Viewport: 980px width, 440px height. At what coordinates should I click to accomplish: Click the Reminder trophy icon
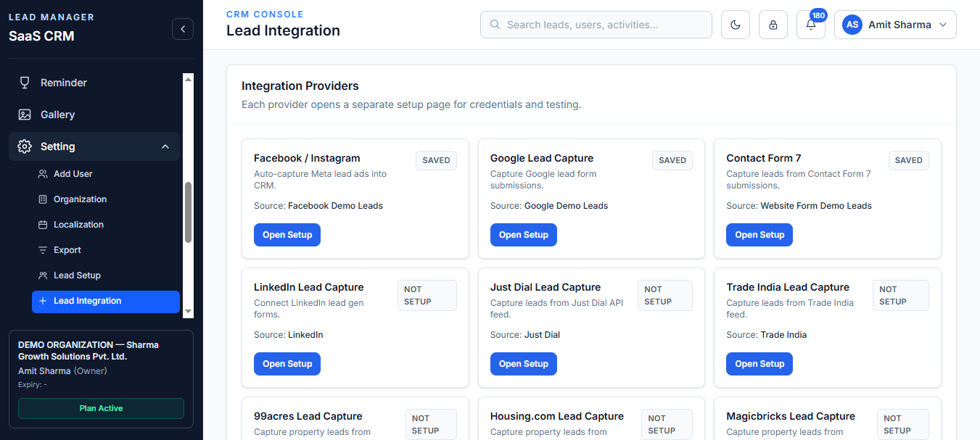25,83
